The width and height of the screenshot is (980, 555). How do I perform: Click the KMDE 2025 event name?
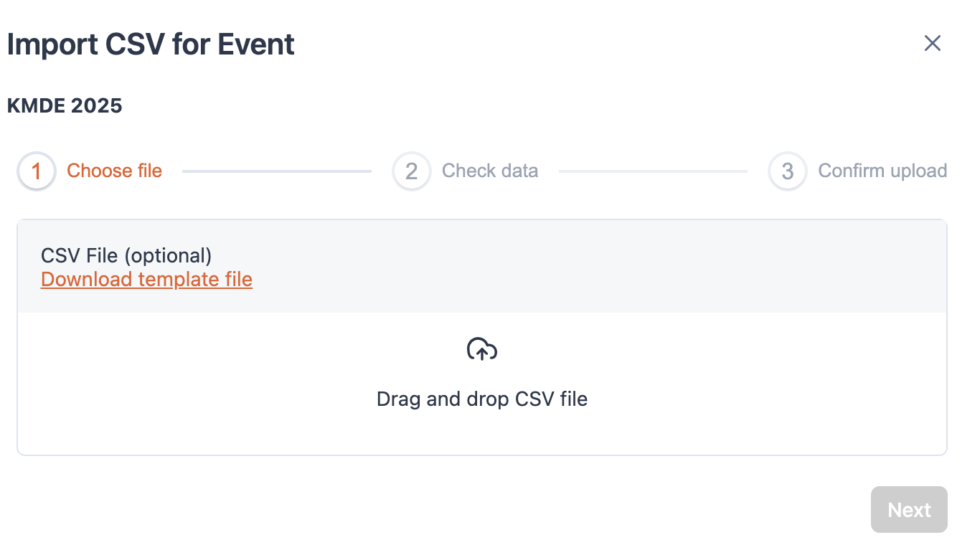(x=65, y=106)
